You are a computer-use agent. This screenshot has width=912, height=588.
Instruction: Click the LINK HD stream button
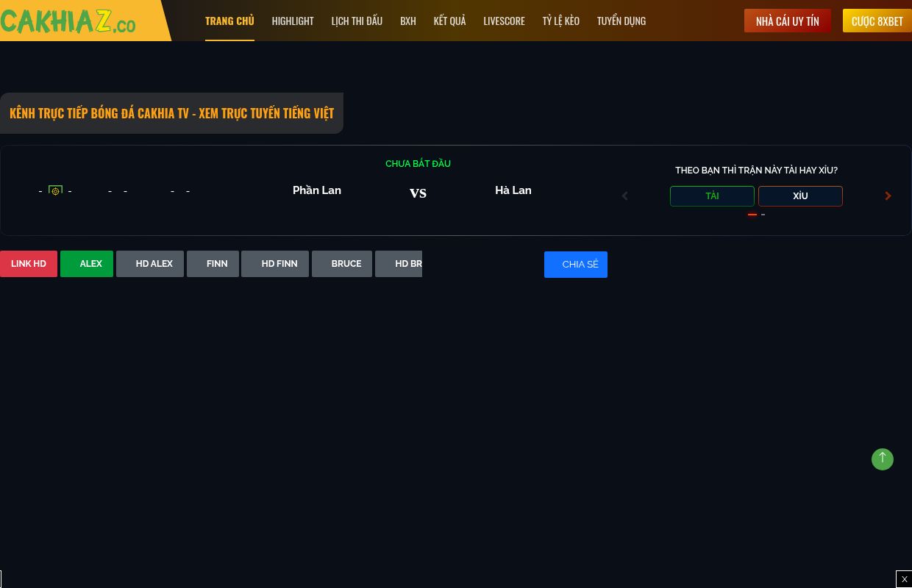click(29, 264)
